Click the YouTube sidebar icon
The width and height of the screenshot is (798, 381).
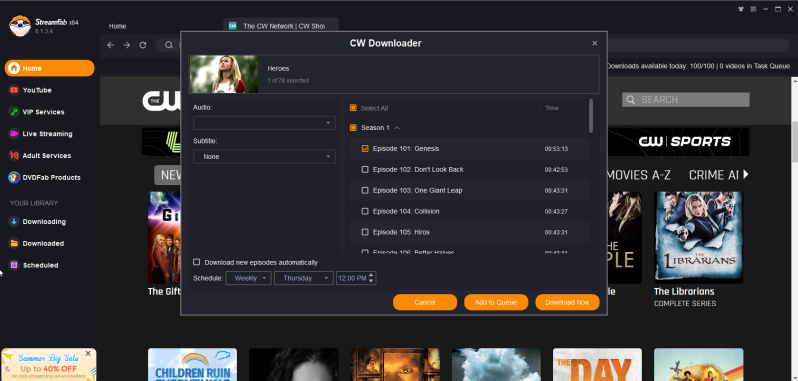coord(14,90)
